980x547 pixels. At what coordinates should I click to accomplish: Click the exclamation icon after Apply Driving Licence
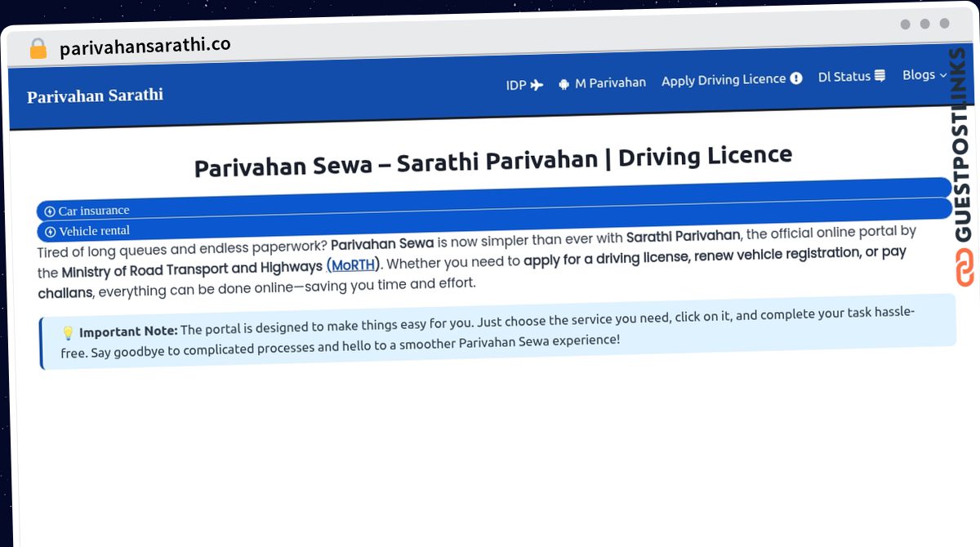(796, 78)
